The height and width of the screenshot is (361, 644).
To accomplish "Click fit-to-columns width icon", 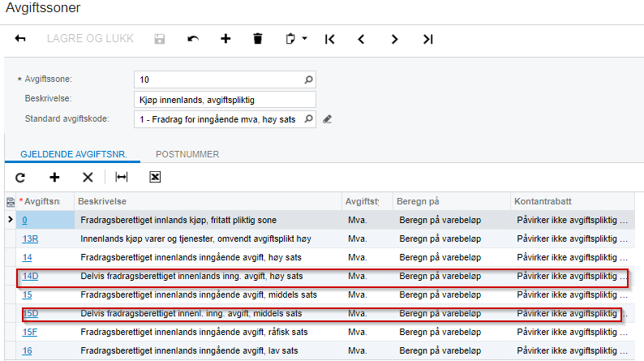I will 121,177.
